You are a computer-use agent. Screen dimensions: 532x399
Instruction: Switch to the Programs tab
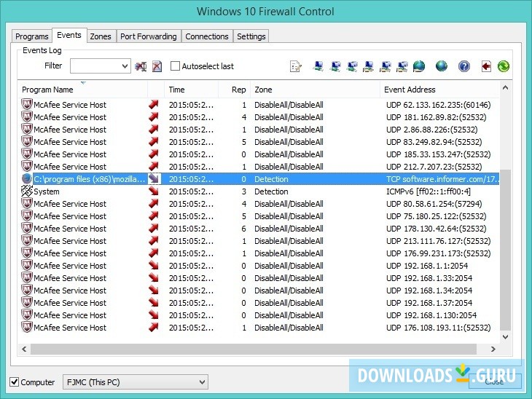click(32, 36)
